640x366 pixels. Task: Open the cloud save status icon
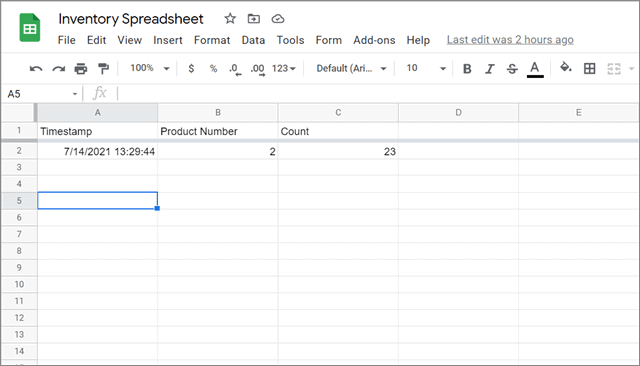coord(278,19)
